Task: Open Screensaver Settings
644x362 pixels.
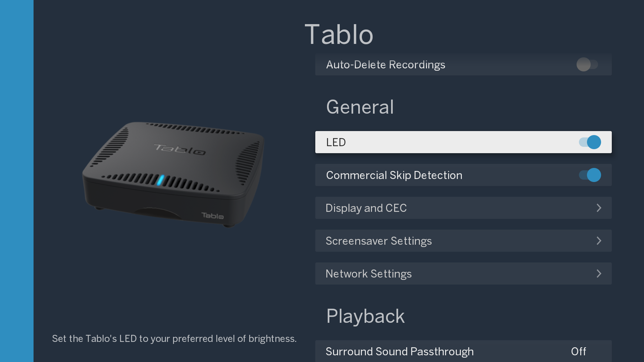Action: click(x=464, y=241)
